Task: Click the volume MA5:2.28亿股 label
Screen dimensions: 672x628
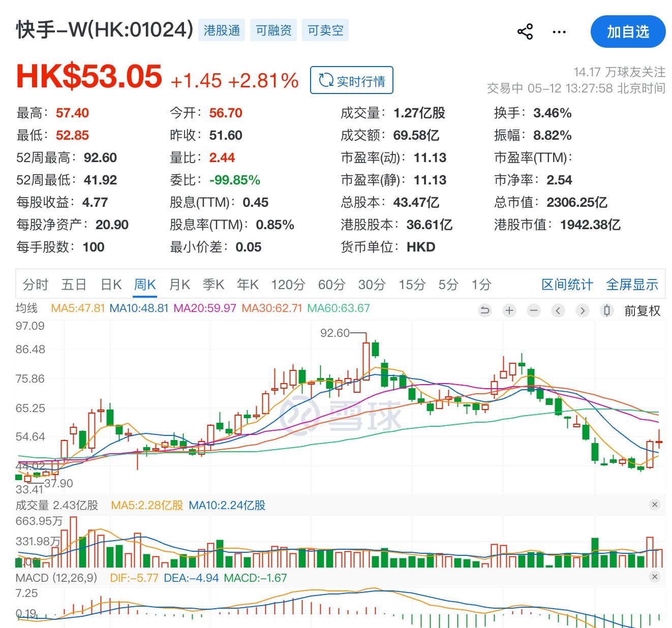Action: tap(147, 506)
